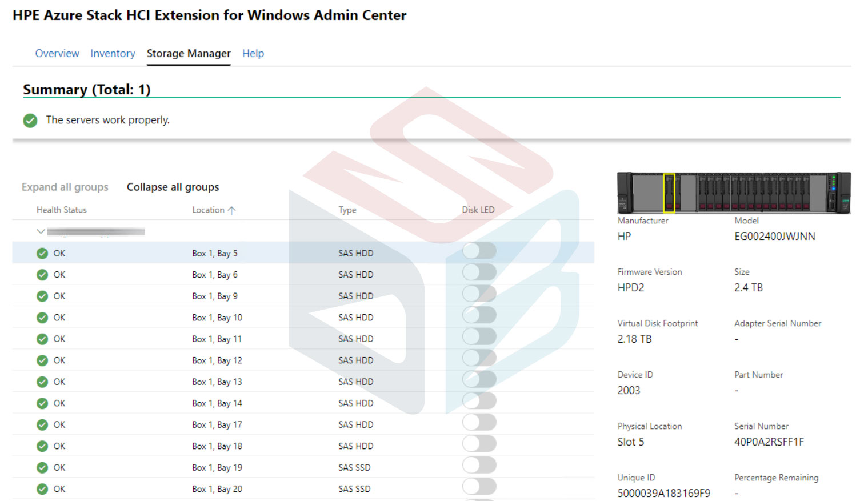868x501 pixels.
Task: Click 'Collapse all groups'
Action: click(173, 187)
